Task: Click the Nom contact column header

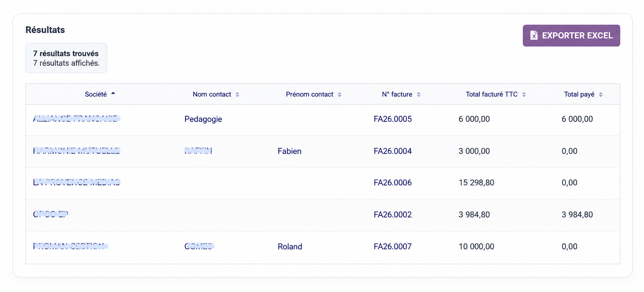Action: click(212, 94)
